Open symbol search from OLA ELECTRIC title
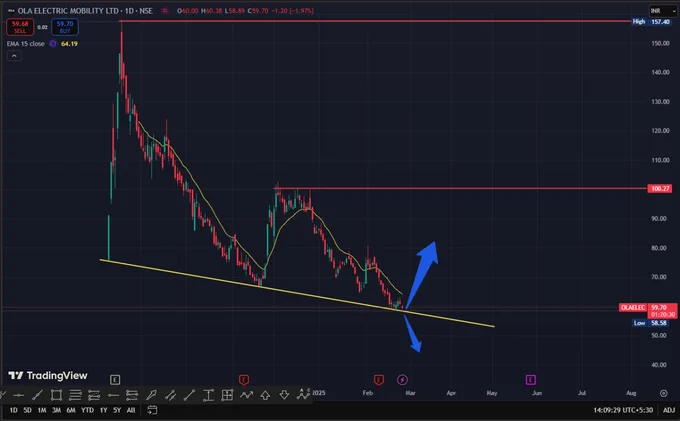Screen dimensions: 680x421 [x=85, y=11]
